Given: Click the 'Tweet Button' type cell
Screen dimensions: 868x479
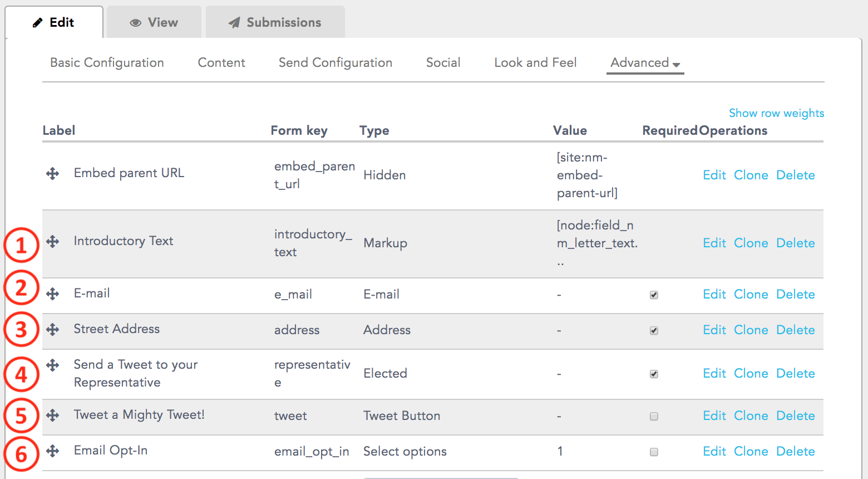Looking at the screenshot, I should 402,416.
